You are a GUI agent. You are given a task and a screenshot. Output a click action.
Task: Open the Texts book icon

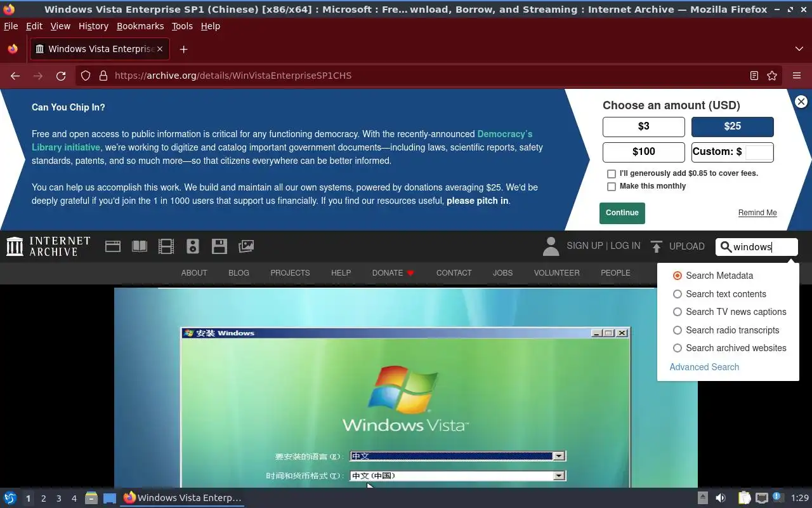pos(140,246)
